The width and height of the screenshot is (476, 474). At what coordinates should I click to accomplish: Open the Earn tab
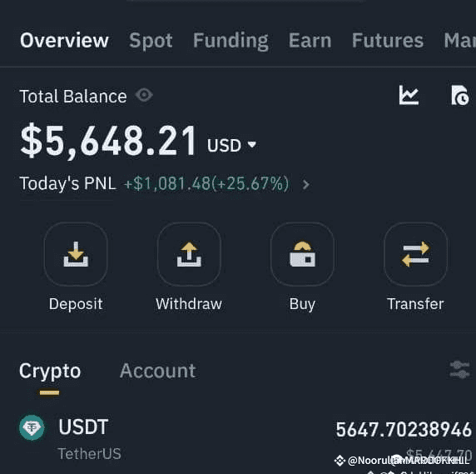310,41
